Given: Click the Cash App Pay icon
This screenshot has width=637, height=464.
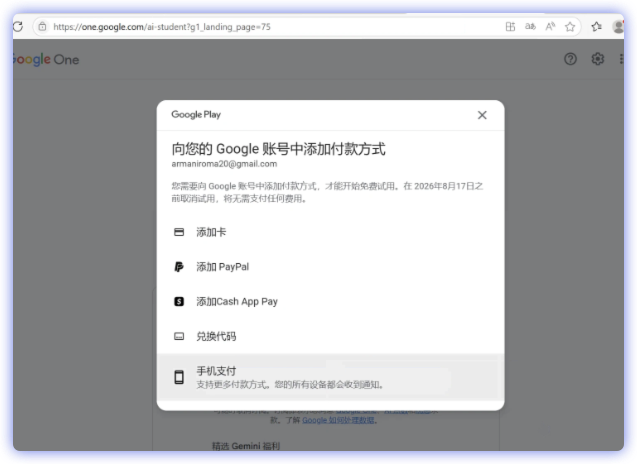Looking at the screenshot, I should (179, 301).
